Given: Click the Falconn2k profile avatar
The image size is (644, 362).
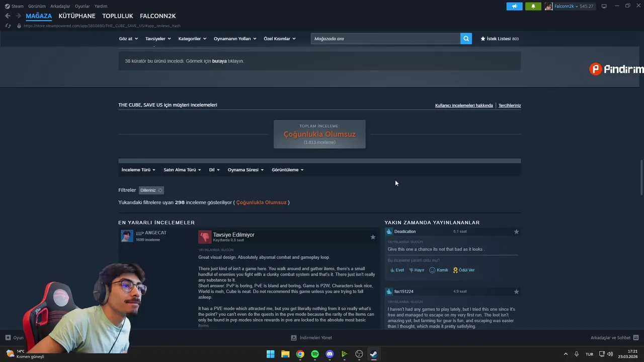Looking at the screenshot, I should coord(549,6).
